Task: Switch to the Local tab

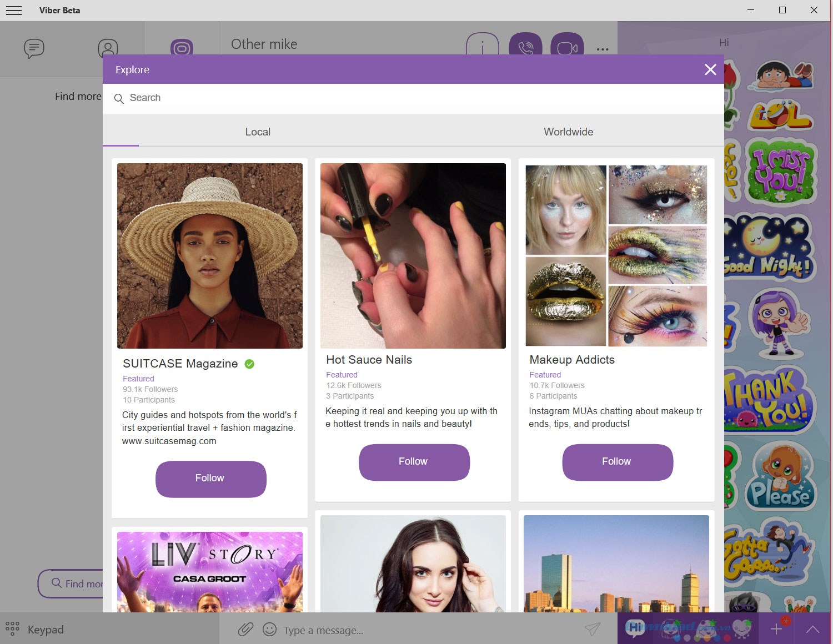Action: click(258, 132)
